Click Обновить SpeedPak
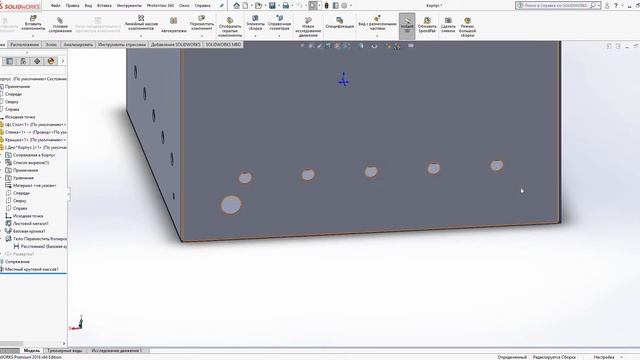Viewport: 640px width, 360px height. (x=427, y=25)
